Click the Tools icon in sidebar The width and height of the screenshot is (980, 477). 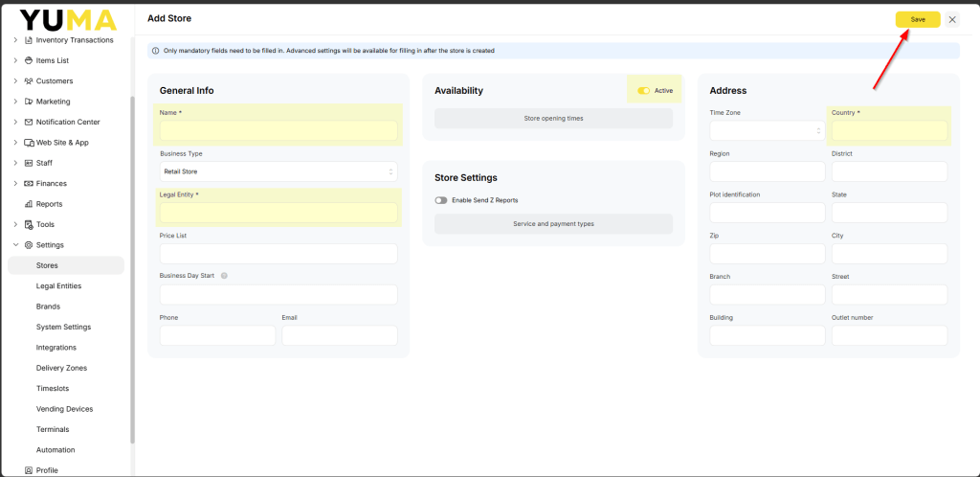(x=28, y=224)
